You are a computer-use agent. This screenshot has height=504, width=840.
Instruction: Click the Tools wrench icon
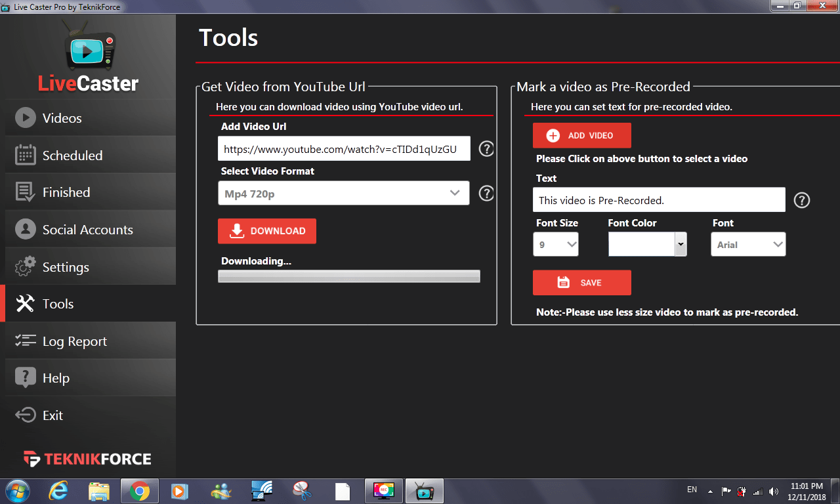point(26,304)
